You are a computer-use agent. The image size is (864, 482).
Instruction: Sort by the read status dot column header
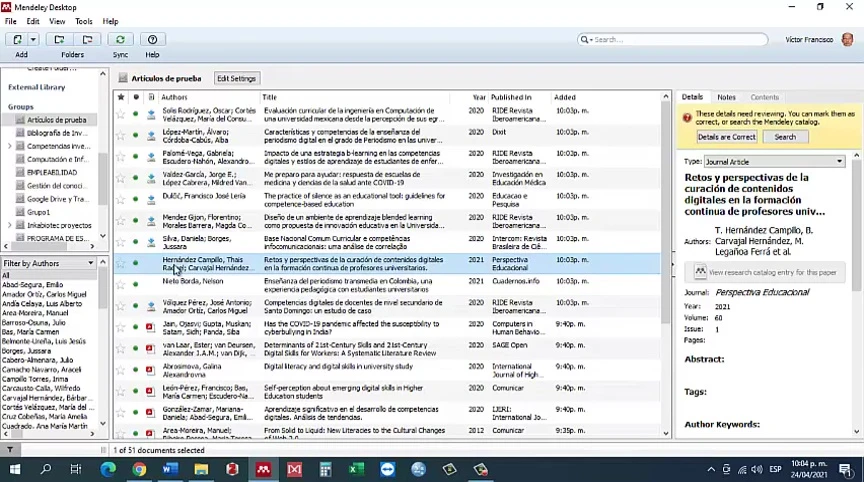(x=136, y=97)
